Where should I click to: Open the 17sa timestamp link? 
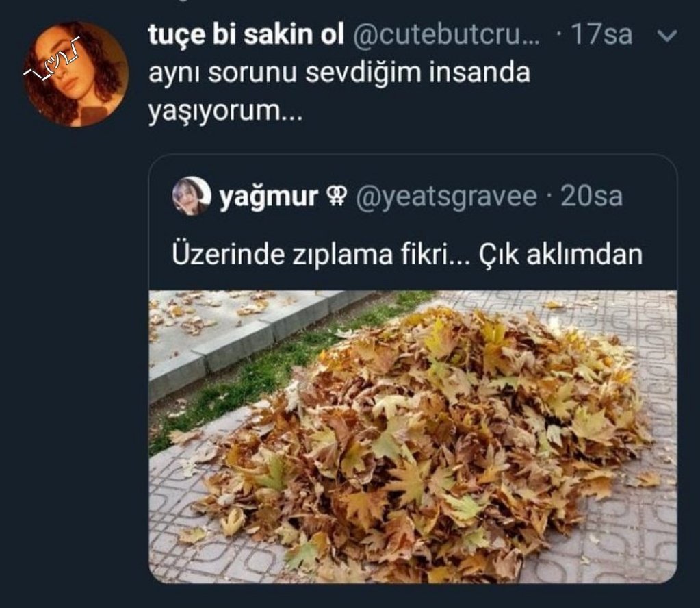pos(601,34)
